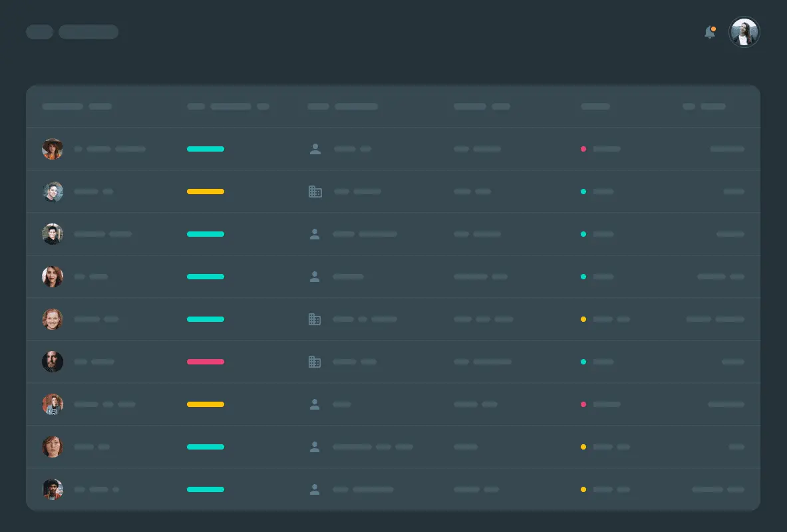Click the red progress bar in the sixth row
Screen dimensions: 787x532
coord(205,362)
